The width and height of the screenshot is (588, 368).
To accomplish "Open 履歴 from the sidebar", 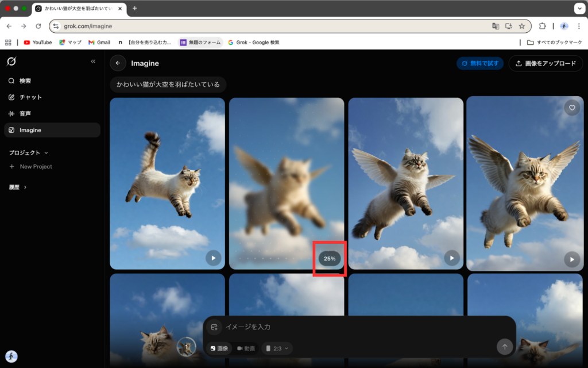I will point(18,186).
